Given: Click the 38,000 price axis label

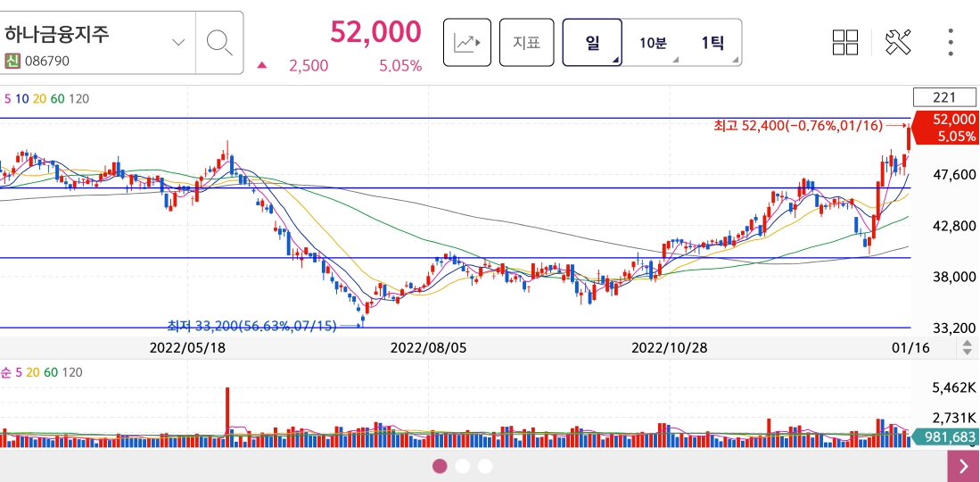Looking at the screenshot, I should tap(953, 276).
